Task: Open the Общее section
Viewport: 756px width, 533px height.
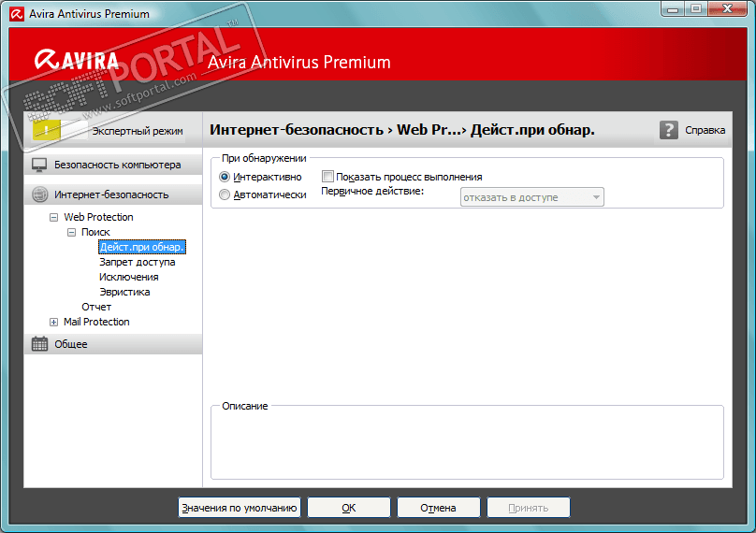Action: (113, 344)
